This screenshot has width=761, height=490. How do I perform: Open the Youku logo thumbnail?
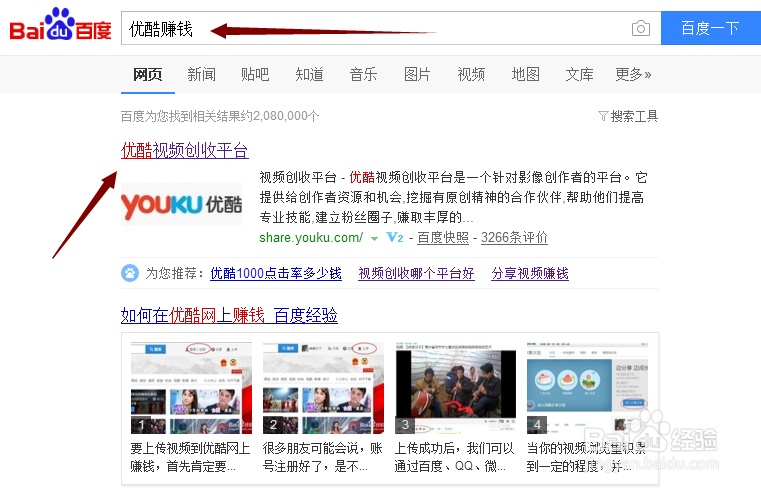point(181,204)
